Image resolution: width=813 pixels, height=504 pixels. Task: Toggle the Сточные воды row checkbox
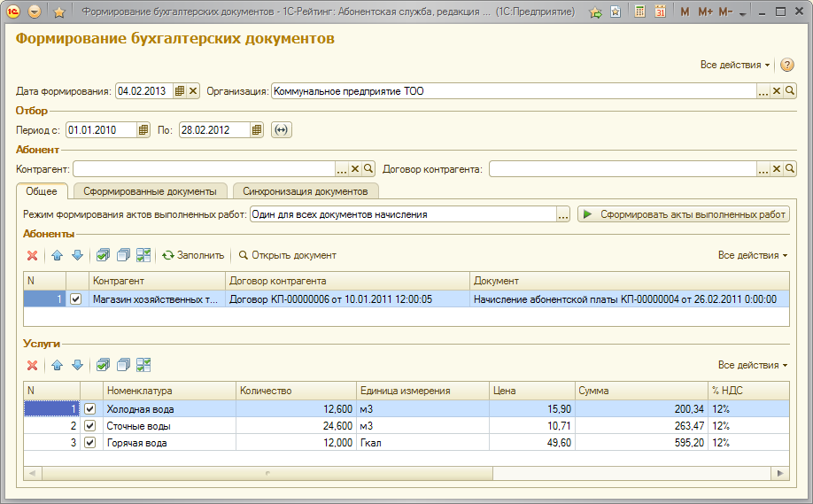89,426
